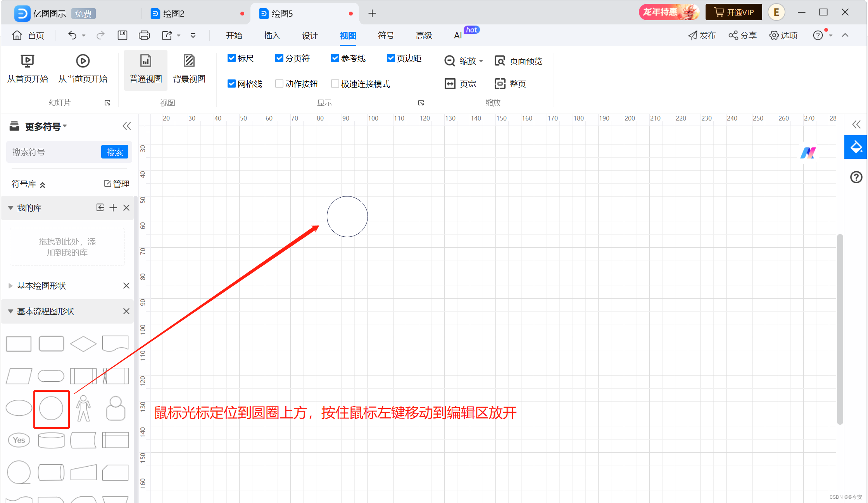Image resolution: width=868 pixels, height=503 pixels.
Task: Select the diamond decision shape
Action: pyautogui.click(x=83, y=343)
